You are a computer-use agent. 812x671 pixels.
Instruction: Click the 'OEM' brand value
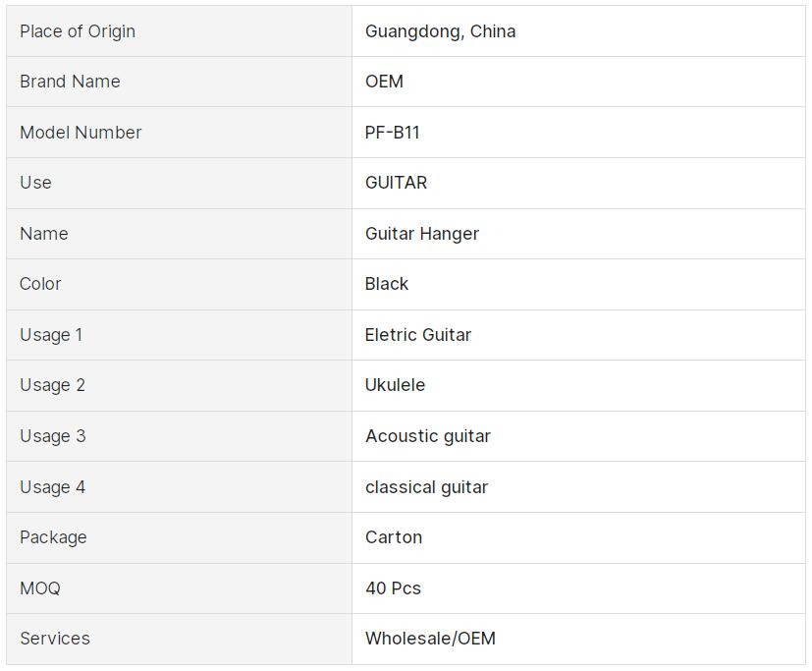[x=384, y=82]
